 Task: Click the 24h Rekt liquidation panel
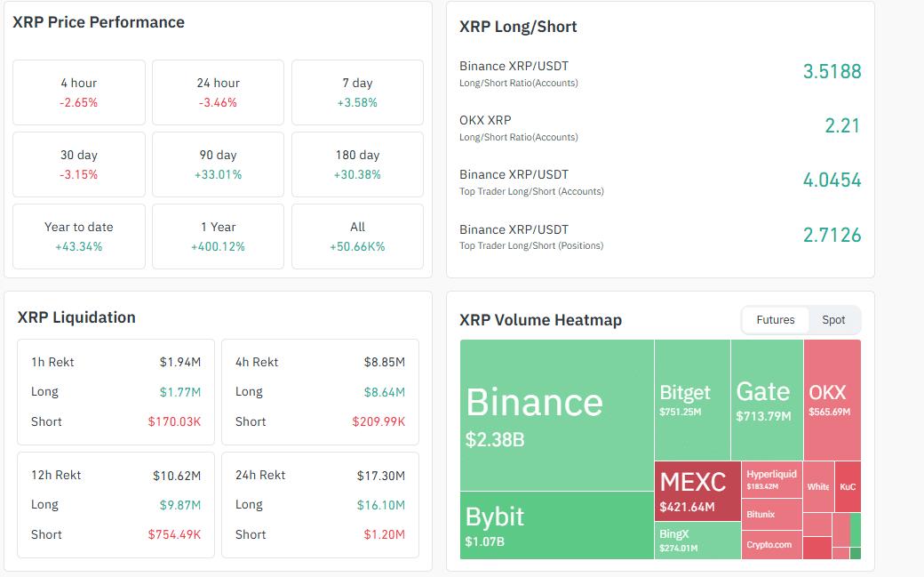[x=320, y=505]
